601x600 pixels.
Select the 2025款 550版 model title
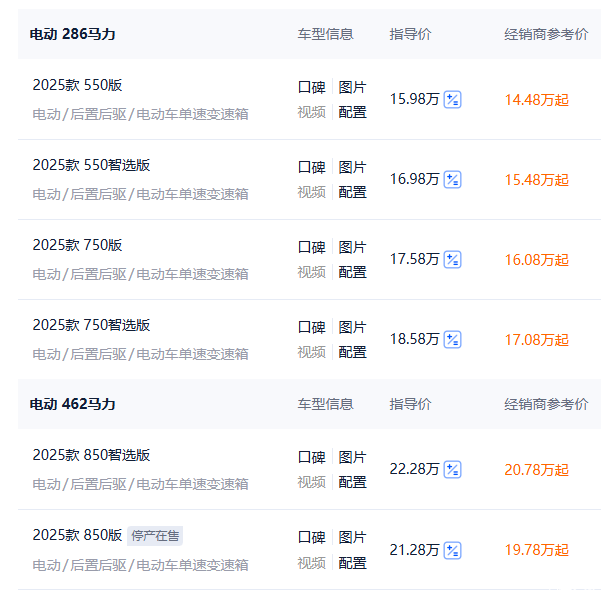coord(77,85)
